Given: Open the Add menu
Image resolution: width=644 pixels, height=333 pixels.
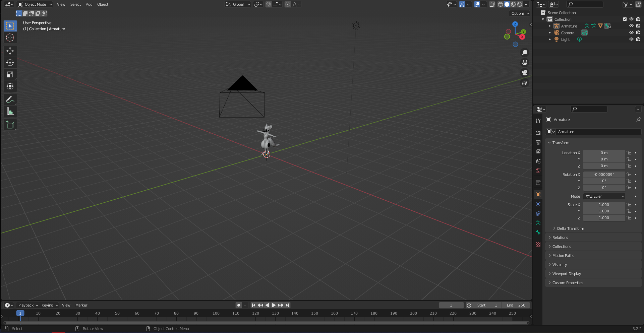Looking at the screenshot, I should [x=89, y=4].
